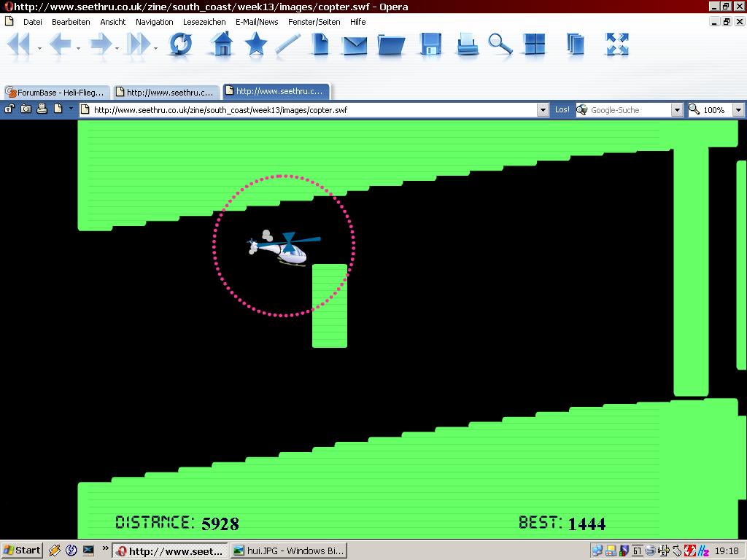Click the Rewind navigation icon

pyautogui.click(x=19, y=44)
